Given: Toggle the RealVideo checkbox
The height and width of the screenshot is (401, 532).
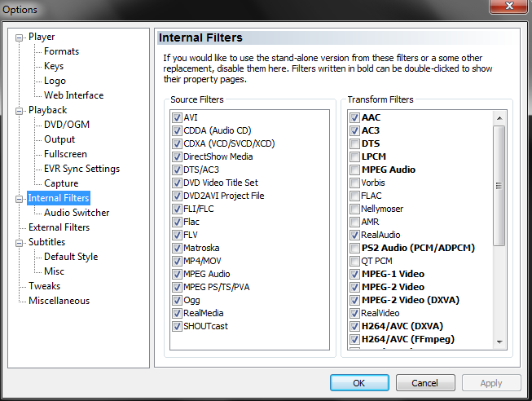Looking at the screenshot, I should point(354,313).
